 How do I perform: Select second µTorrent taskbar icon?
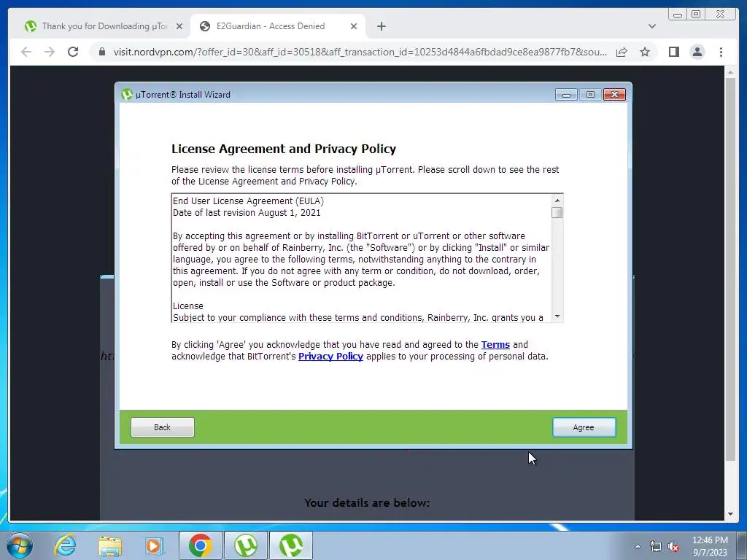(291, 545)
